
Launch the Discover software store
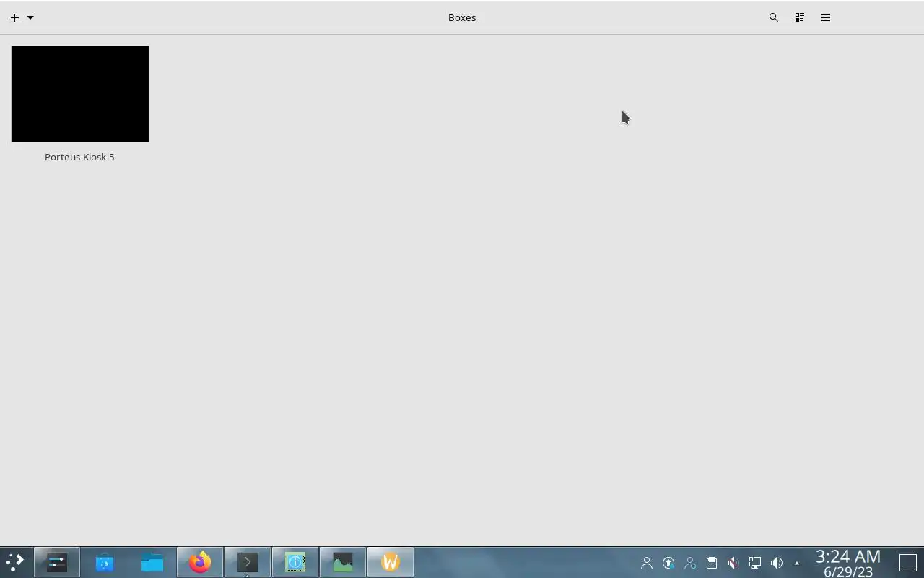[105, 562]
